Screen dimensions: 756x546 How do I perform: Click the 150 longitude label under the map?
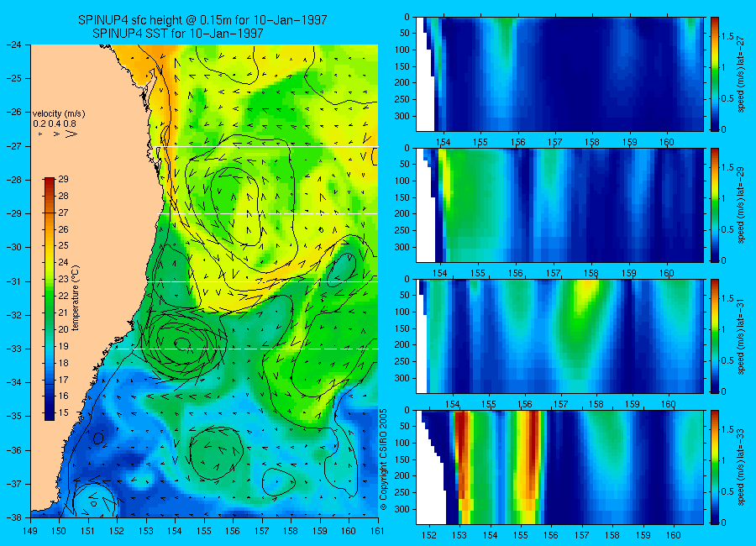[60, 531]
